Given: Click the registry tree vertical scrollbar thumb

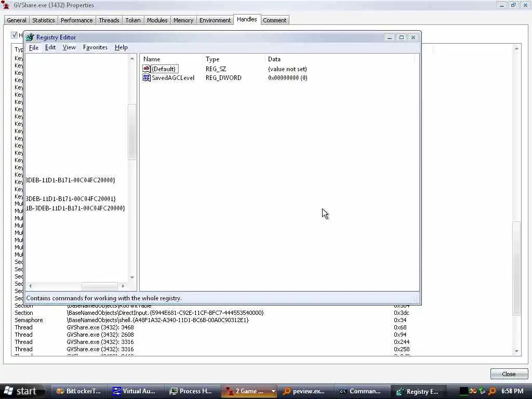Looking at the screenshot, I should tap(131, 131).
